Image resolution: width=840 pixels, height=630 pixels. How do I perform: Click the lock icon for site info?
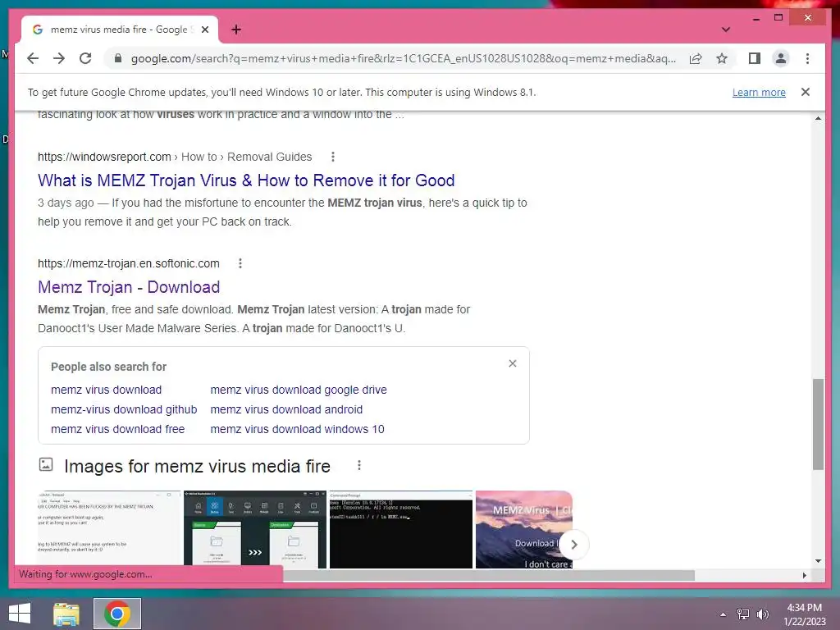[118, 58]
